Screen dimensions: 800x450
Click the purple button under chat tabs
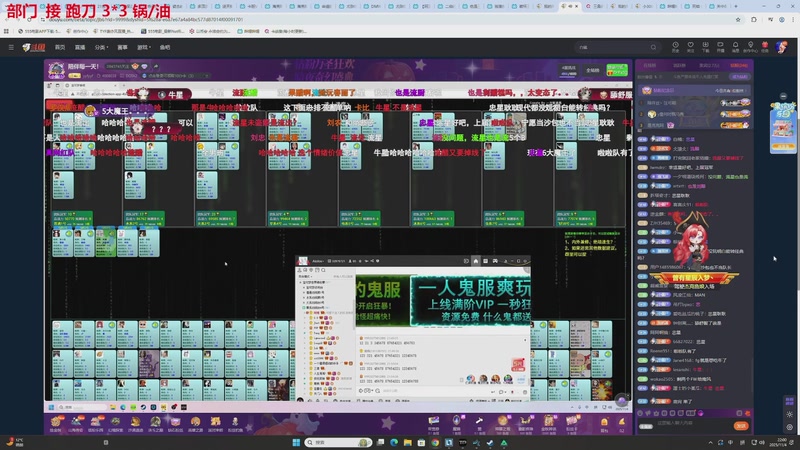click(739, 77)
